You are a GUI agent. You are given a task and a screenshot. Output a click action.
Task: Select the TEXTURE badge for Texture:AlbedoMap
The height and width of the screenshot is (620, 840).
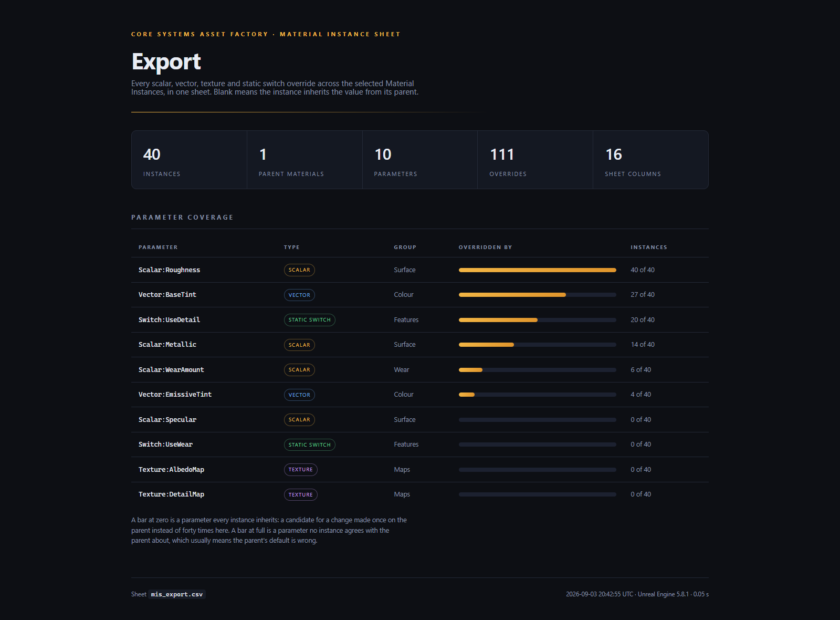pos(300,470)
